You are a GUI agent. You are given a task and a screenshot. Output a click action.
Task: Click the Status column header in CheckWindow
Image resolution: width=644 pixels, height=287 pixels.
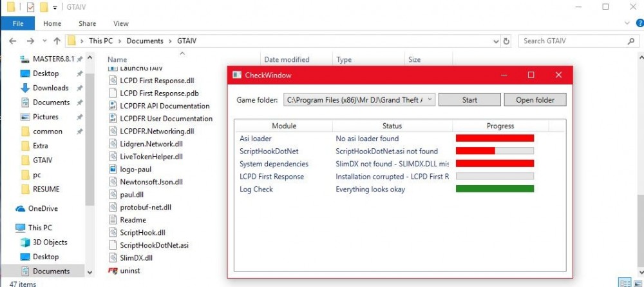point(392,126)
